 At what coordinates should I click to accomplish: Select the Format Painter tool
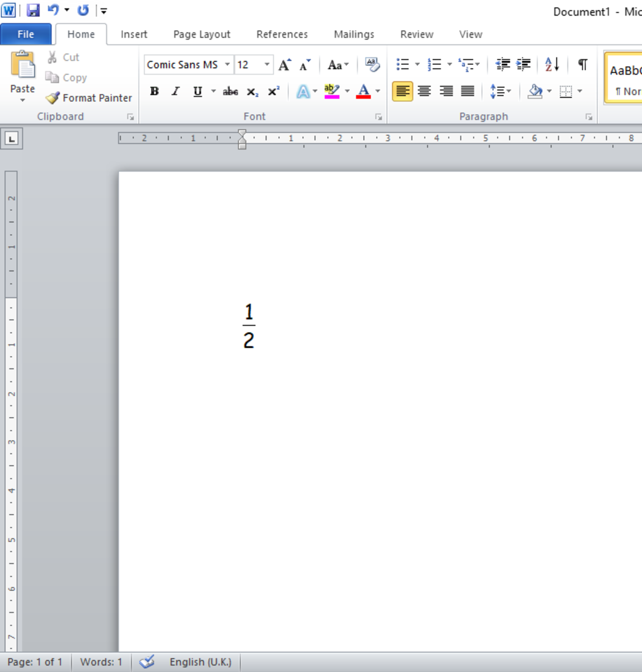[88, 97]
